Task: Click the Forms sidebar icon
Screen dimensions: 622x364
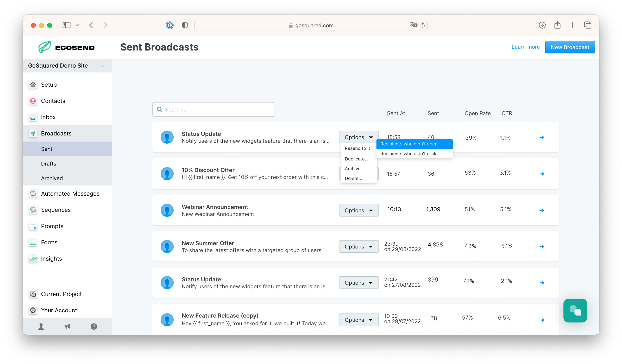Action: tap(33, 243)
